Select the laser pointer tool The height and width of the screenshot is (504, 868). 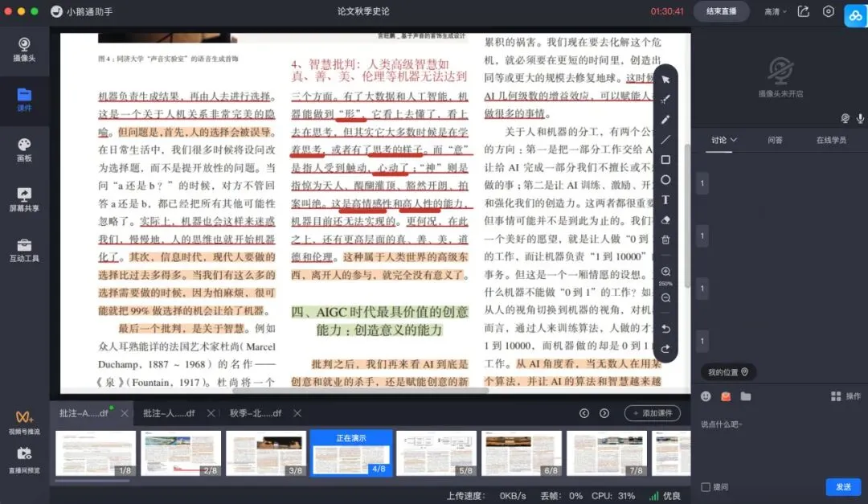click(666, 100)
